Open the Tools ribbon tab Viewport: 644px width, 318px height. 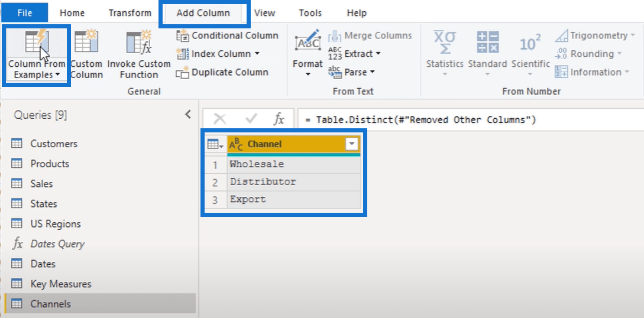(310, 13)
